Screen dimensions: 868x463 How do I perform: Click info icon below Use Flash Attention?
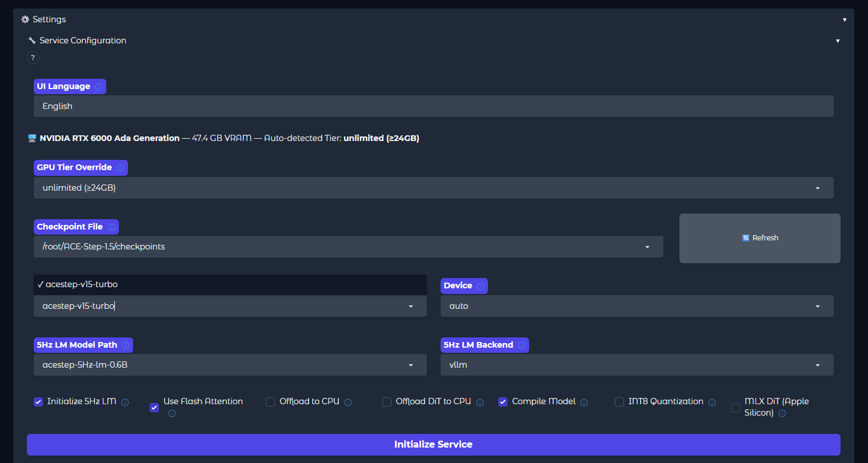point(172,413)
